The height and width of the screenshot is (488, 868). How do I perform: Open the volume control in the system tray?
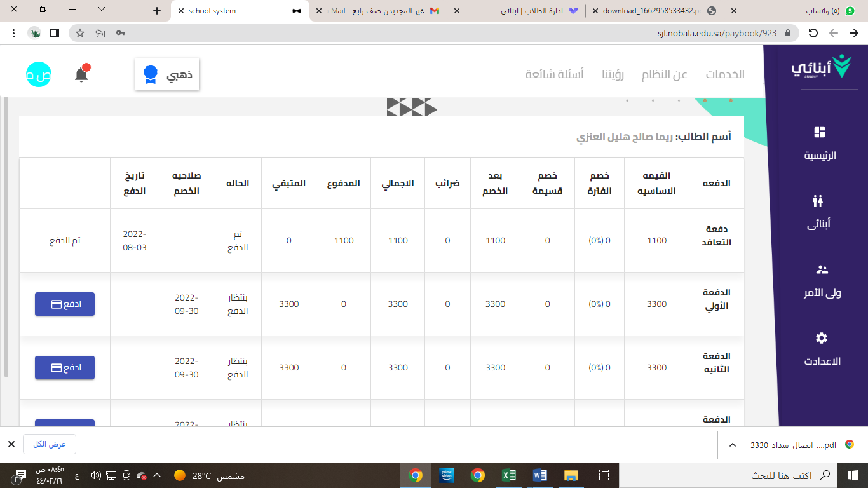96,475
